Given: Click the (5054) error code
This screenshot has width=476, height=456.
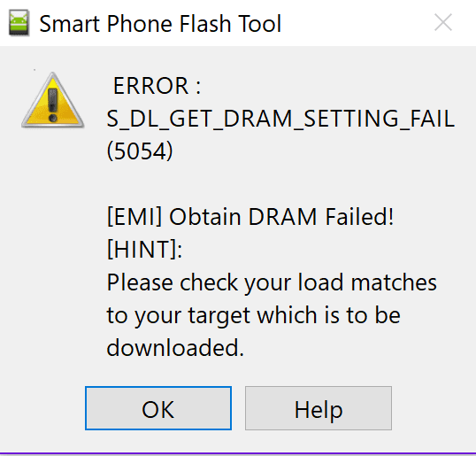Looking at the screenshot, I should pyautogui.click(x=140, y=151).
